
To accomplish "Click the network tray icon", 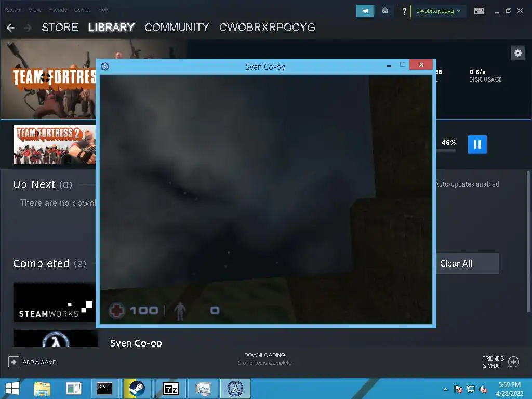I will [471, 389].
